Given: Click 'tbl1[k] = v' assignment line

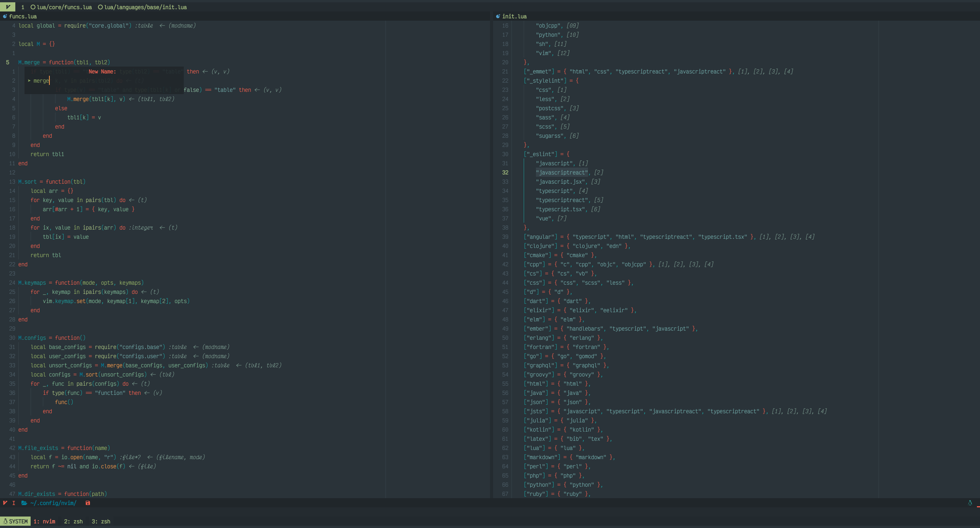Looking at the screenshot, I should click(x=84, y=117).
